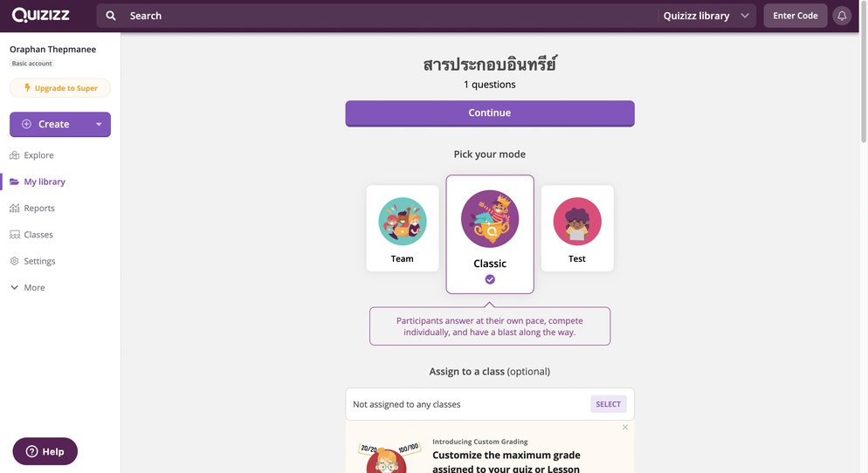Screen dimensions: 868x473
Task: Click the Explore sidebar icon
Action: pos(14,155)
